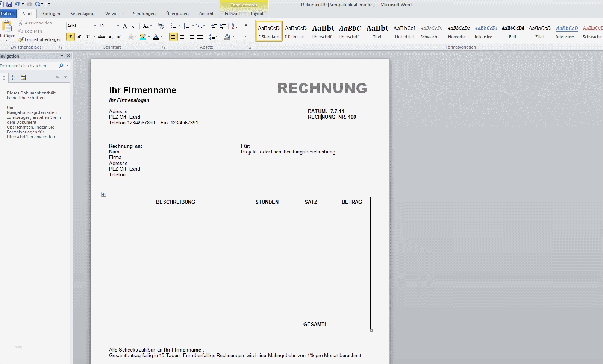Insert a symbol via the Omega icon

(37, 4)
